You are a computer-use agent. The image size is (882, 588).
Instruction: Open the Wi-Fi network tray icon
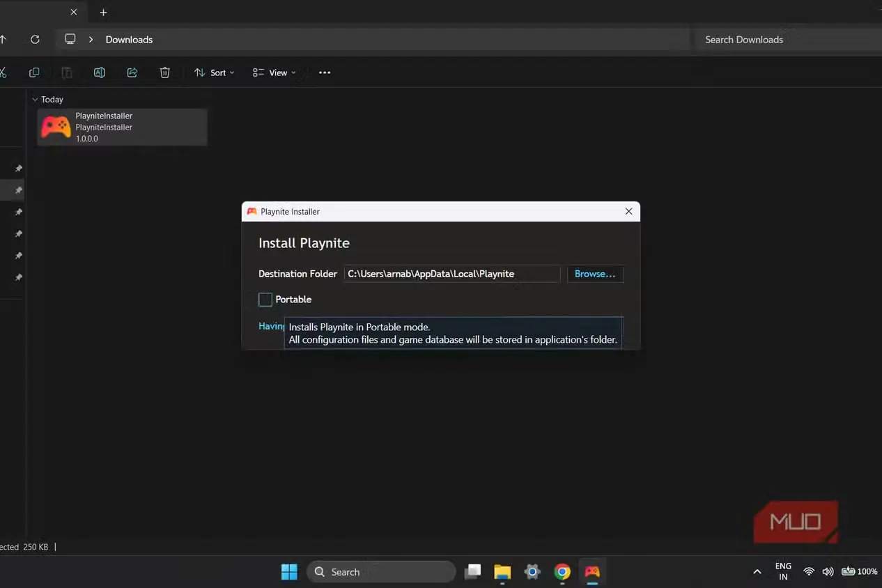[809, 572]
